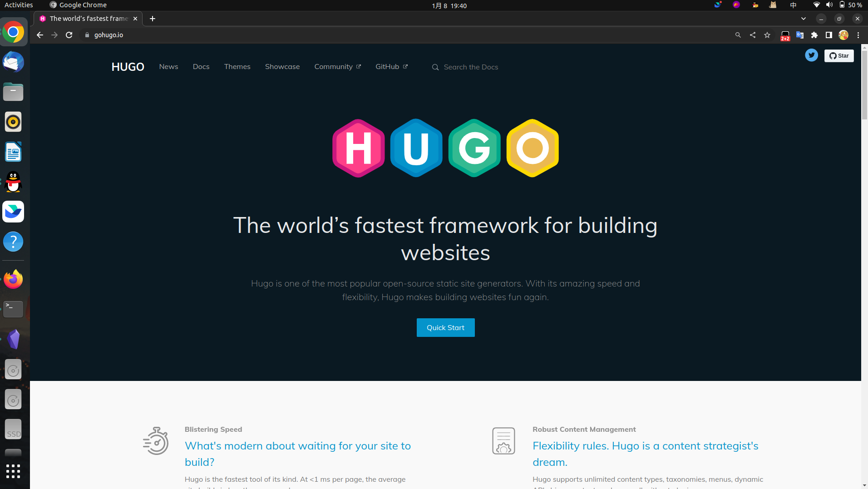Toggle Chrome side panel
Viewport: 868px width, 489px height.
pos(829,35)
